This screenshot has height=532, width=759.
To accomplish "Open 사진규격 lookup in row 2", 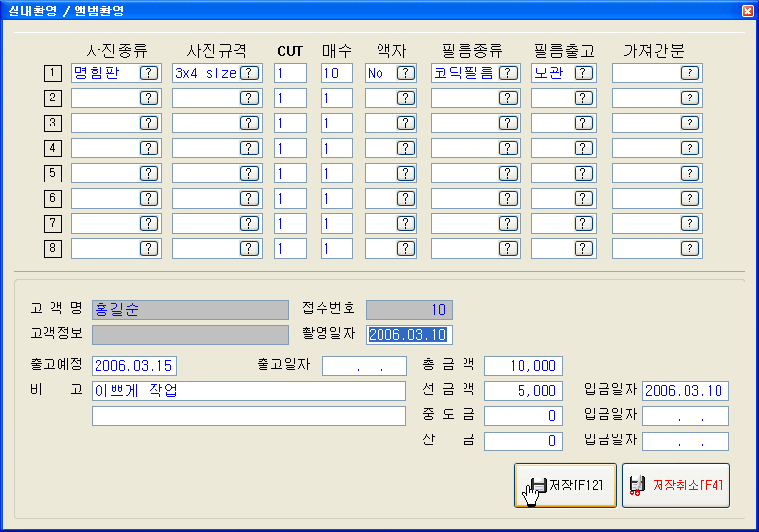I will point(249,98).
